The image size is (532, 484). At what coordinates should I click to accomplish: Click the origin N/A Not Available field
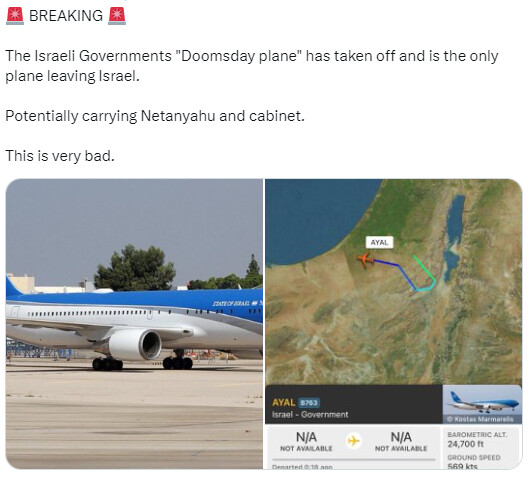[306, 442]
